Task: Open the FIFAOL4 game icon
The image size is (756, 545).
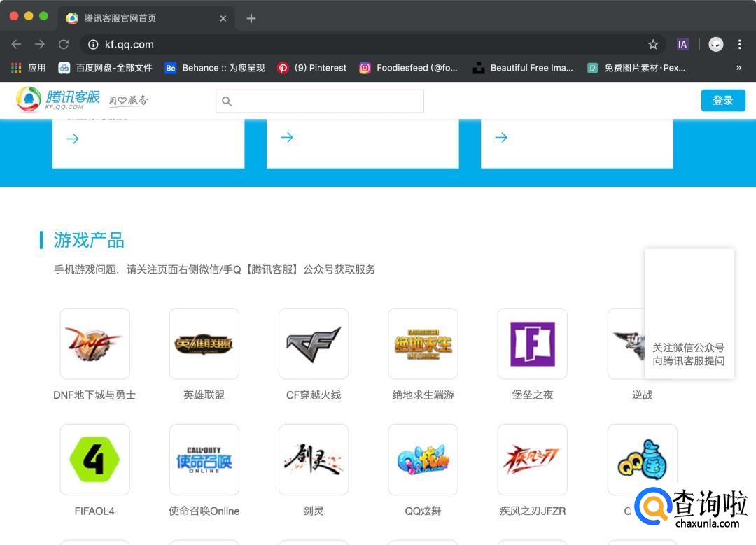Action: 94,460
